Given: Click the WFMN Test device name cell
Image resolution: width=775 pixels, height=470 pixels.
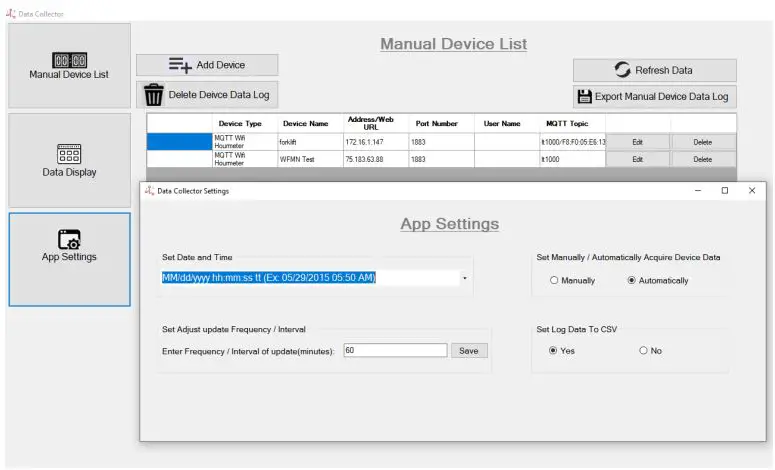Looking at the screenshot, I should point(310,159).
